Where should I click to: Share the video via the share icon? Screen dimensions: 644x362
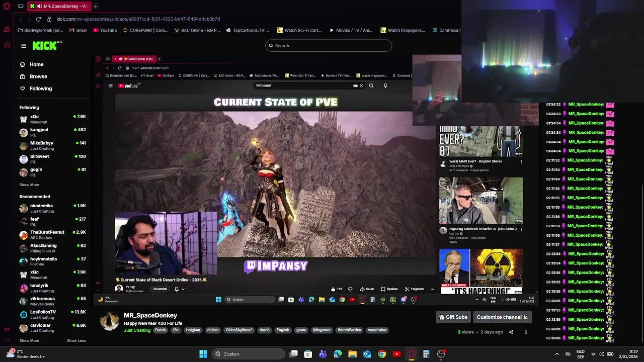(511, 332)
